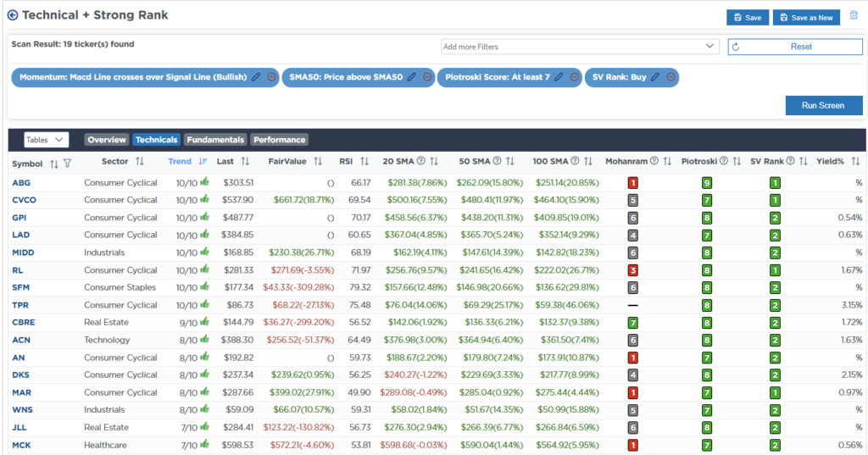
Task: Switch to the Fundamentals tab
Action: coord(215,140)
